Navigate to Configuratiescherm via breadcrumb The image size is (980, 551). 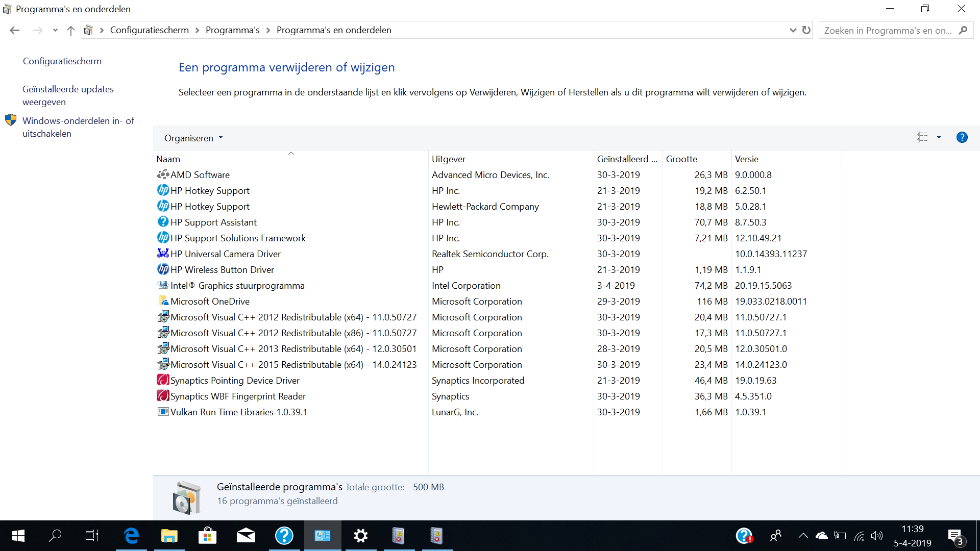(149, 30)
